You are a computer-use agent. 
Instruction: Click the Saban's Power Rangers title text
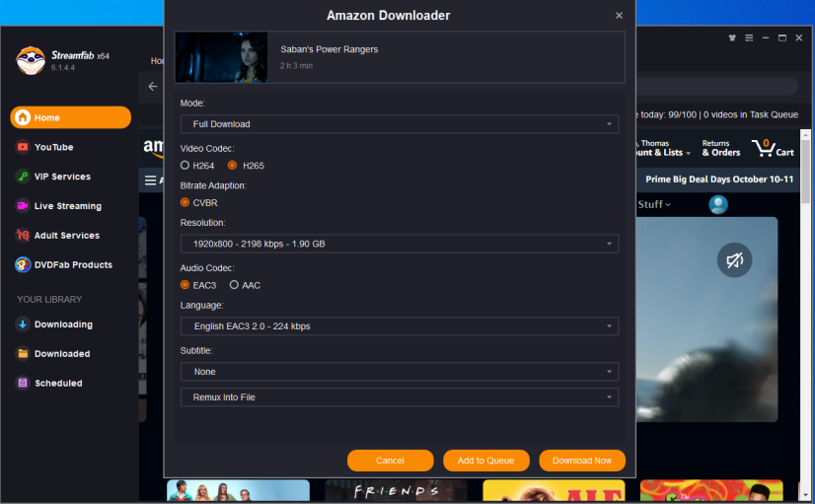(329, 49)
